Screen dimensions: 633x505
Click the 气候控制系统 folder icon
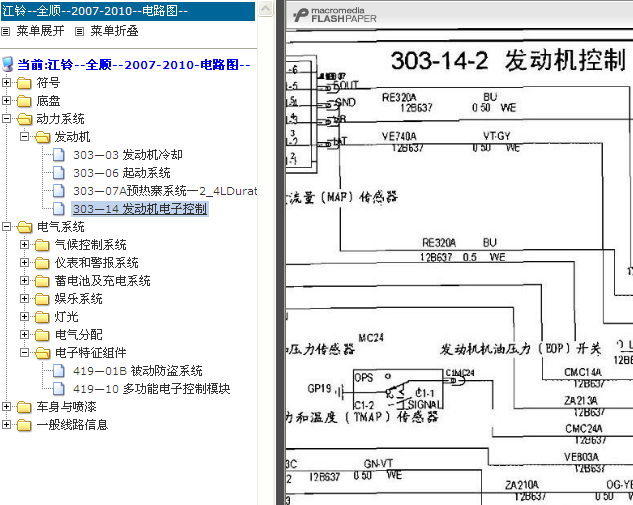click(42, 245)
